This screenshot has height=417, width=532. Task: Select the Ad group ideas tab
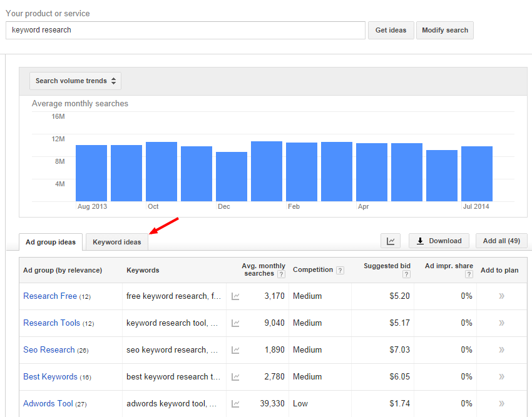[50, 241]
